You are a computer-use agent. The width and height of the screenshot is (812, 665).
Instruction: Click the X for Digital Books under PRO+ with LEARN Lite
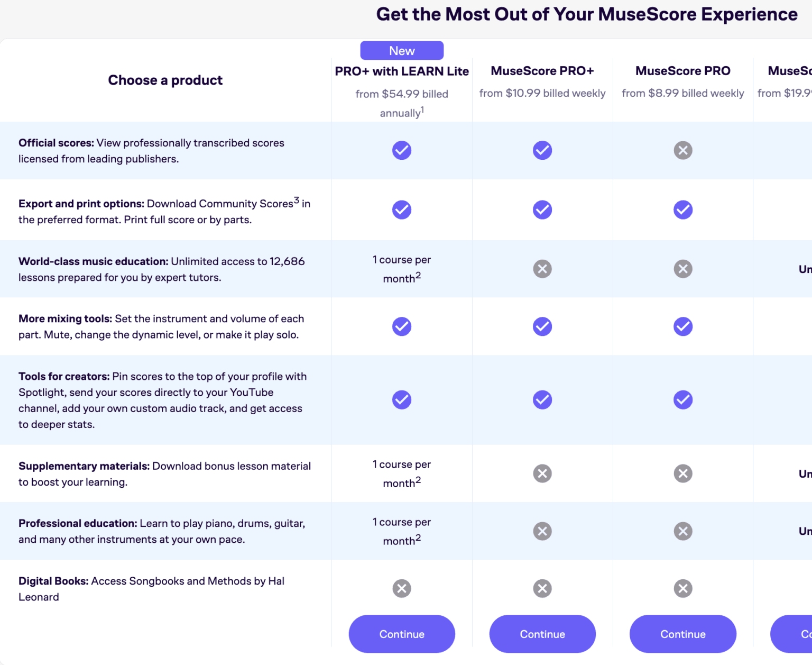pos(402,588)
